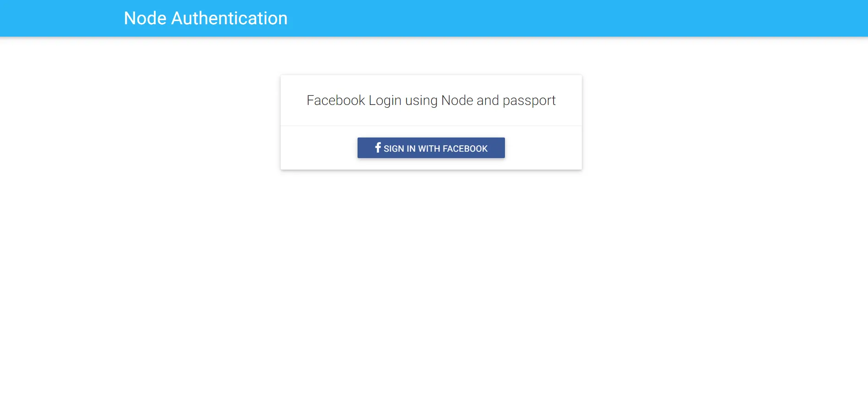
Task: Click the heading Facebook Login using Node and passport
Action: [431, 100]
